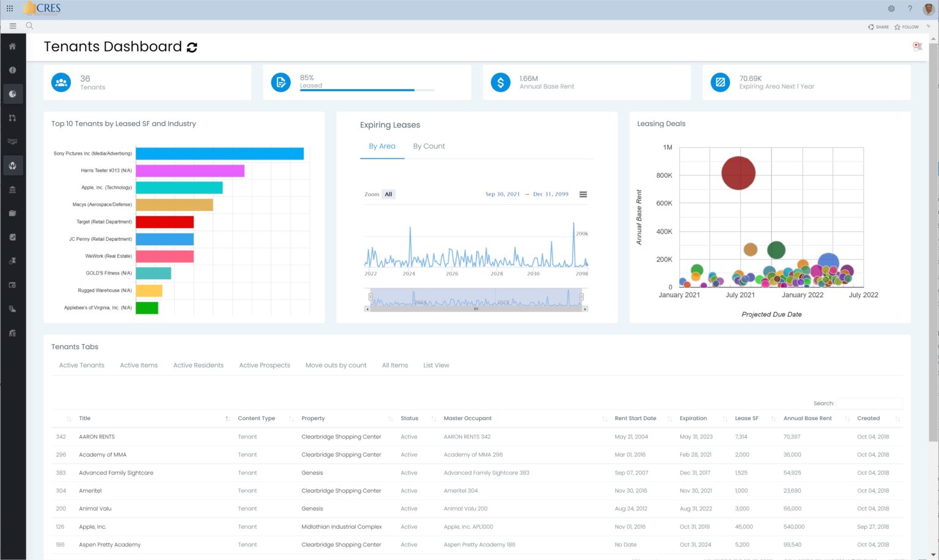Click the Share button

[x=878, y=27]
